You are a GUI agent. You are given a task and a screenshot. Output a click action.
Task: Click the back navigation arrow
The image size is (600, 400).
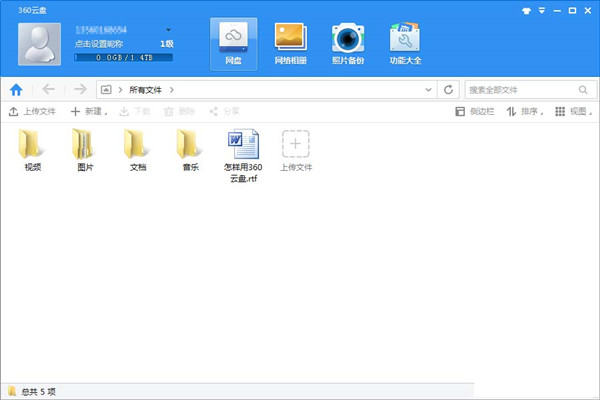point(49,90)
